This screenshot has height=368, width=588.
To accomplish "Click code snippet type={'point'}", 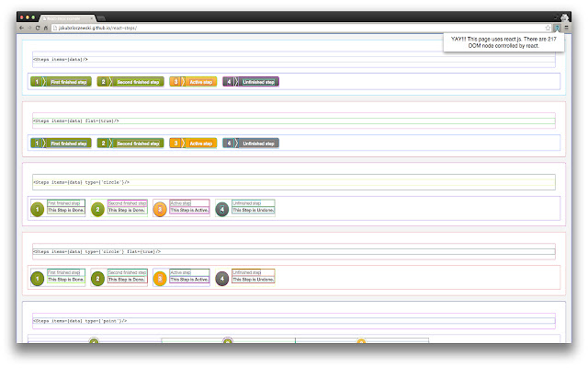I will click(80, 321).
